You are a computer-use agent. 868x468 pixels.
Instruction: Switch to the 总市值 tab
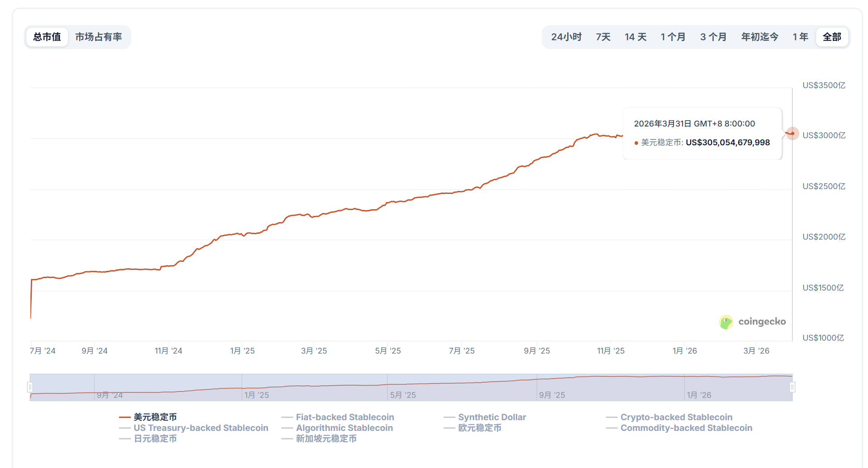[x=47, y=37]
